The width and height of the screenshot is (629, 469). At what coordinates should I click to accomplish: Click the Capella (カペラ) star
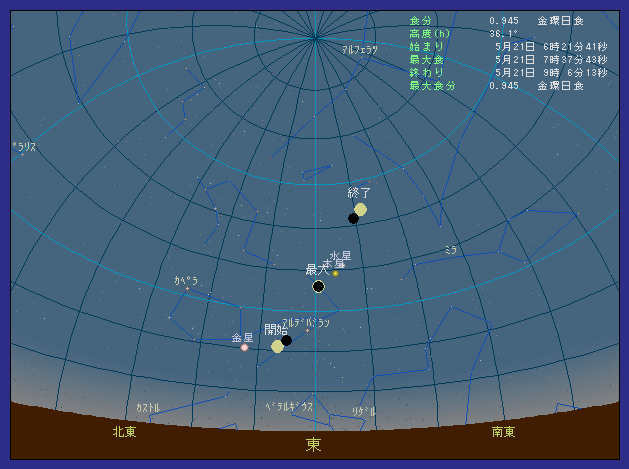coord(187,288)
